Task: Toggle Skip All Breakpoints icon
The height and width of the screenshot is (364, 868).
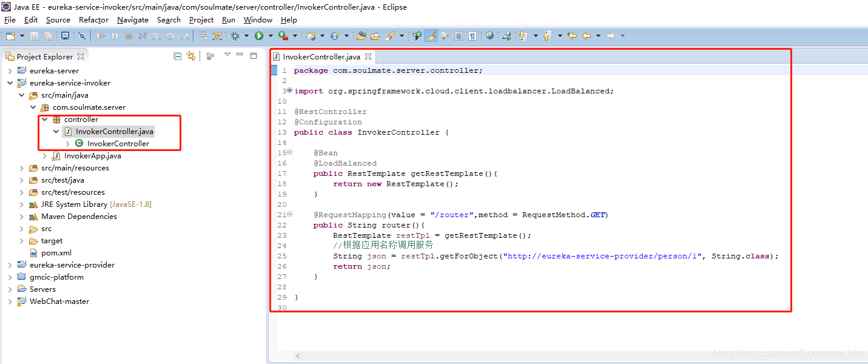Action: pyautogui.click(x=82, y=36)
